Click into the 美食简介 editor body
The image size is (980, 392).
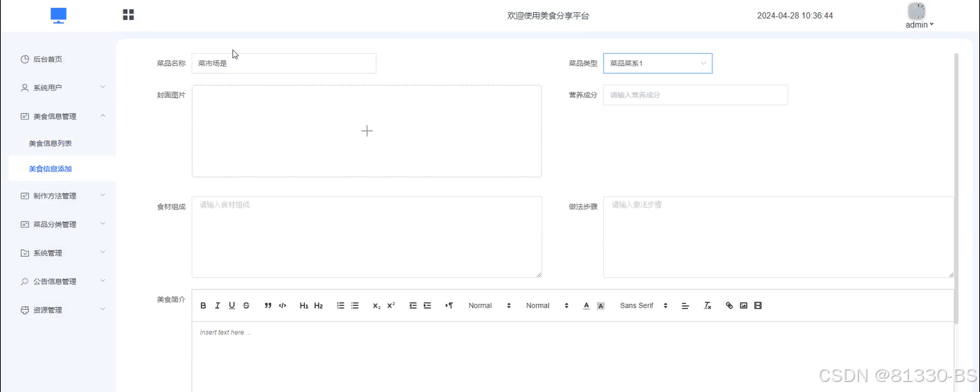(x=573, y=356)
